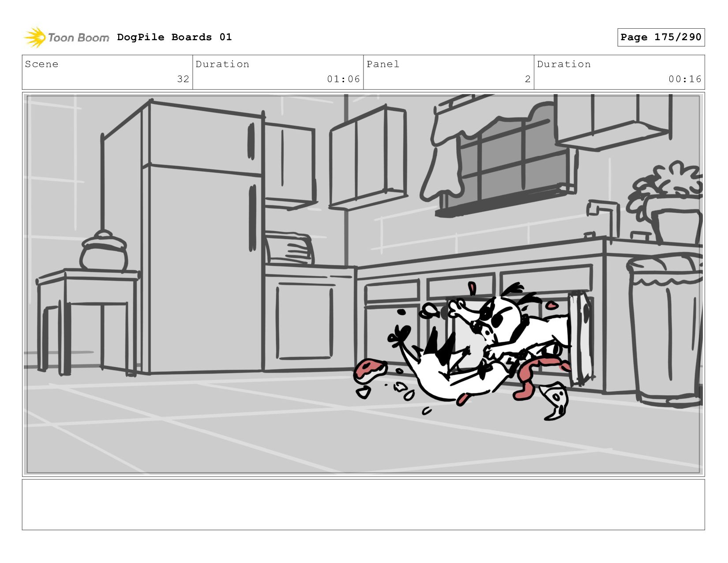Click the storyboard panel drawing
Screen dimensions: 728x563
(x=364, y=284)
